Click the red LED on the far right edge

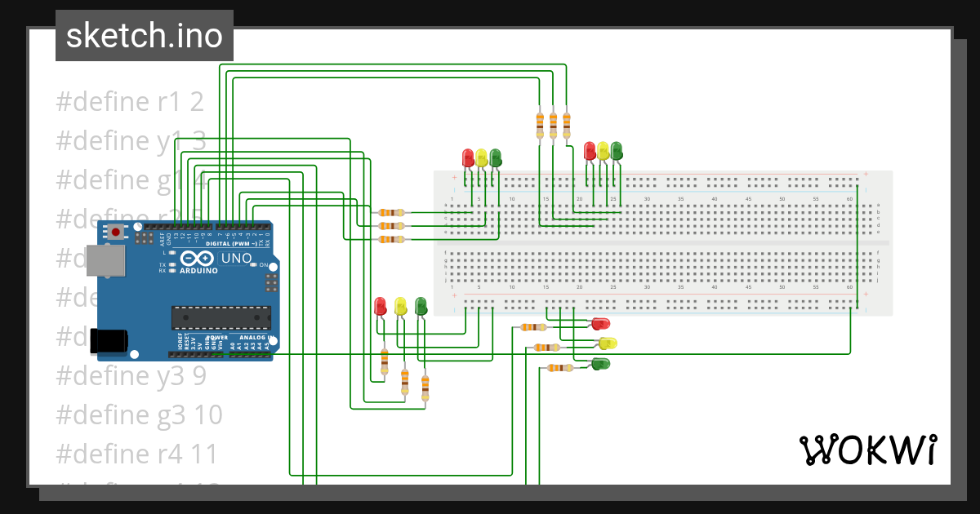click(601, 324)
